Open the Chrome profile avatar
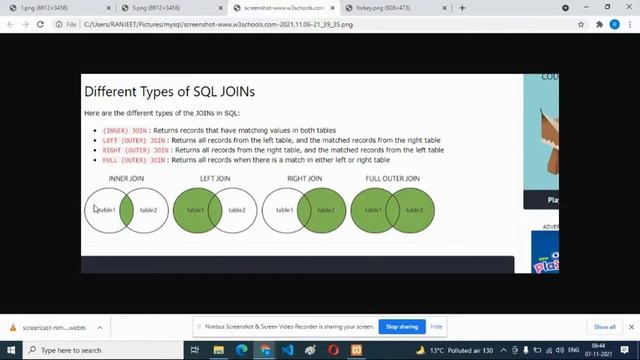This screenshot has height=360, width=640. pos(614,24)
